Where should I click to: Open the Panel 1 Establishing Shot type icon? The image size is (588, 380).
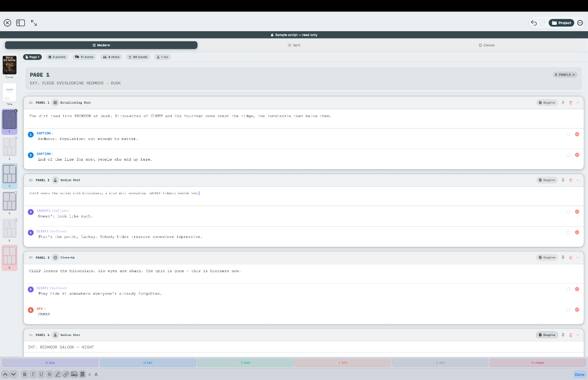point(55,103)
